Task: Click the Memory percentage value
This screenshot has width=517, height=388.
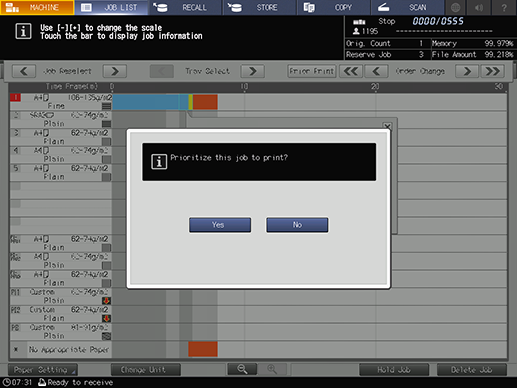Action: [x=499, y=43]
